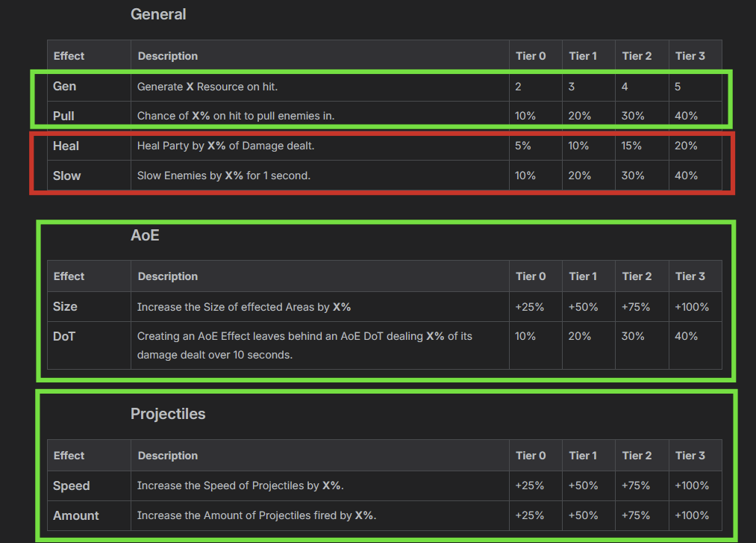Image resolution: width=756 pixels, height=543 pixels.
Task: Click the Heal Tier 2 value 15%
Action: coord(631,146)
